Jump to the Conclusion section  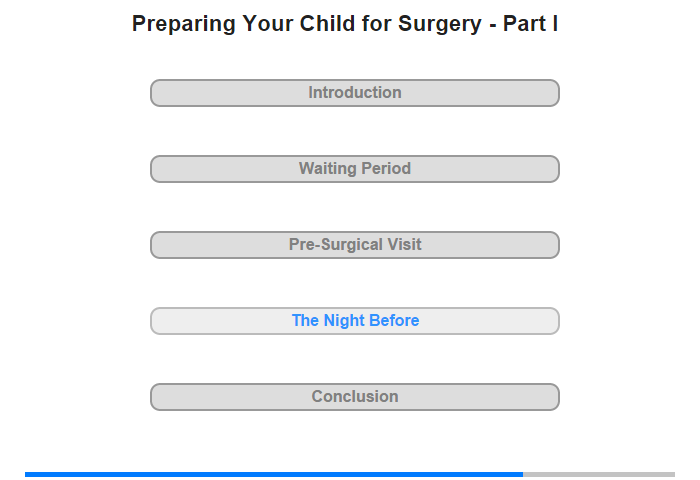(354, 397)
